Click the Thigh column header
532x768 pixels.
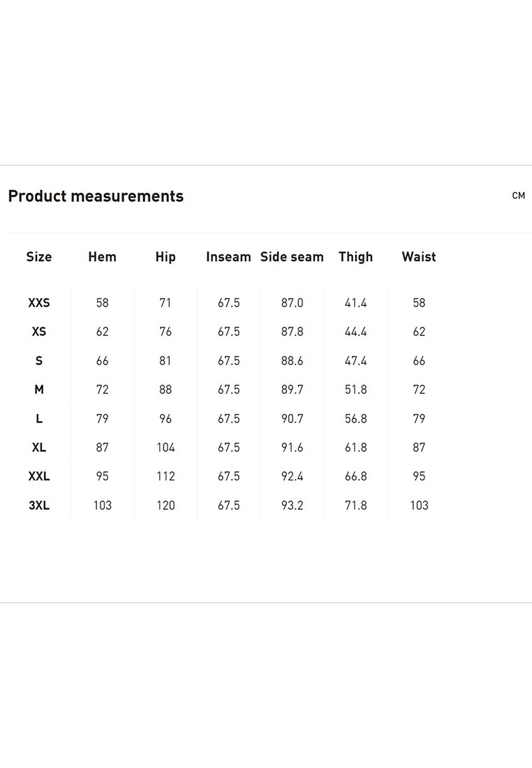355,257
